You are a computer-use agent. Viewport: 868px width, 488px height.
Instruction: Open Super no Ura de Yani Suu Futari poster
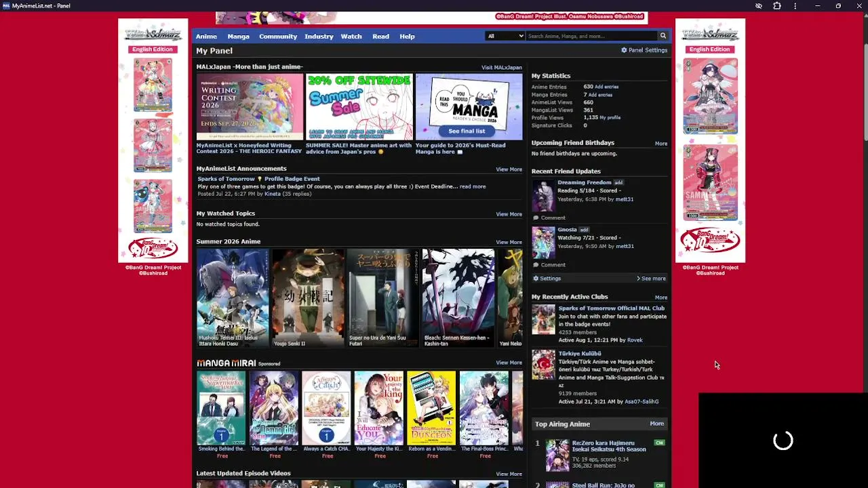pyautogui.click(x=383, y=298)
